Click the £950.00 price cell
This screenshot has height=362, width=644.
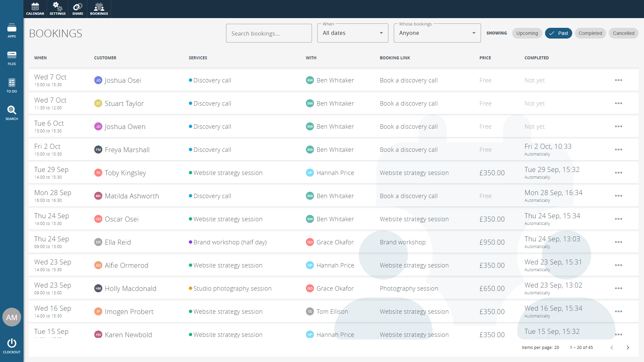(x=492, y=242)
